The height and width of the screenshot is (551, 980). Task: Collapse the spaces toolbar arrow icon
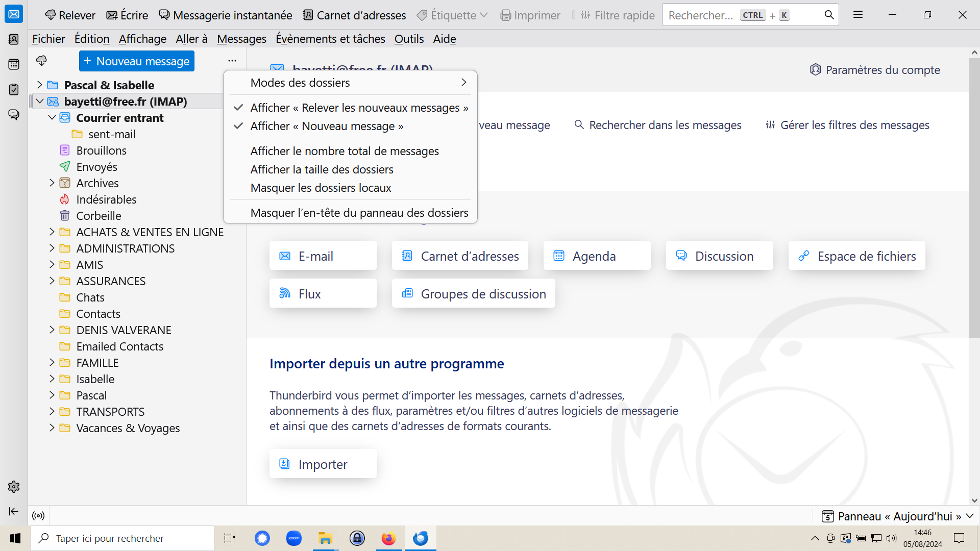(x=14, y=511)
